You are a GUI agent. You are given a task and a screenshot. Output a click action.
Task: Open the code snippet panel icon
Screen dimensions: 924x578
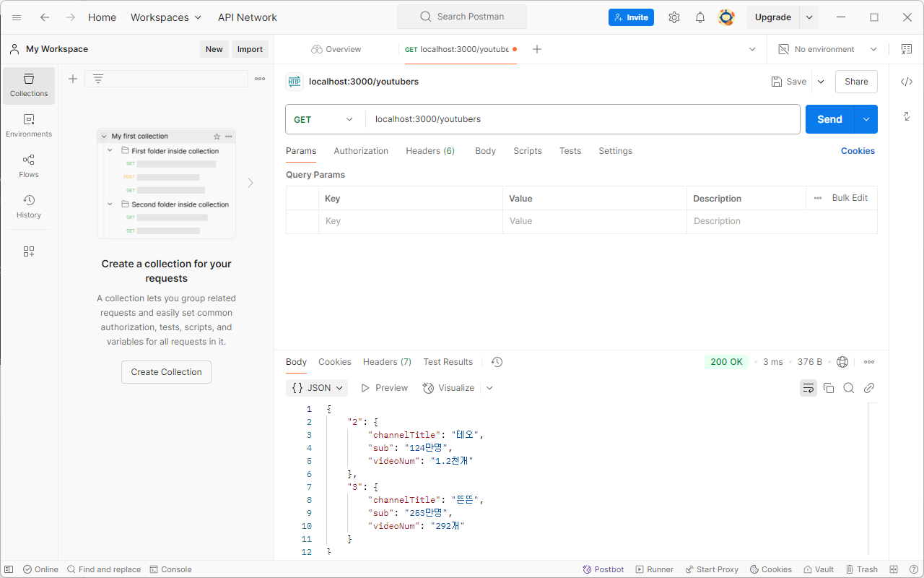(907, 82)
